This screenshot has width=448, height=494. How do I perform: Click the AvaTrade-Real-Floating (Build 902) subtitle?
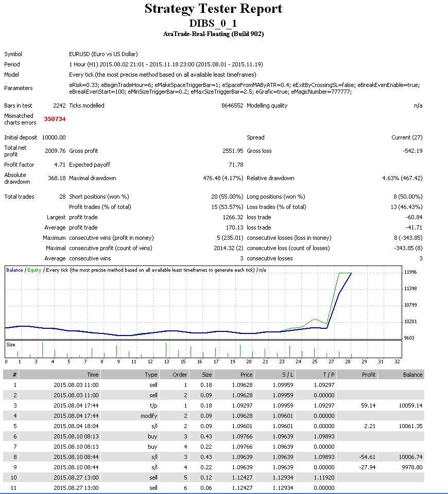[x=213, y=34]
